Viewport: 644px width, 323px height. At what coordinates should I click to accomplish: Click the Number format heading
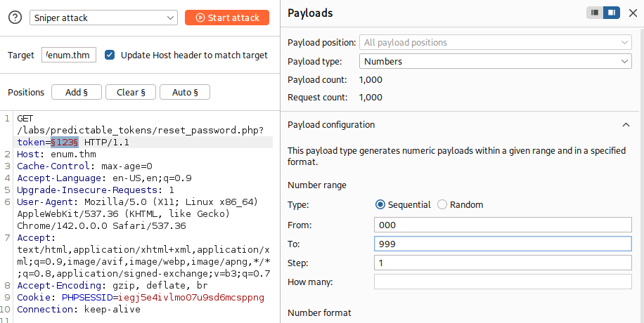click(319, 312)
